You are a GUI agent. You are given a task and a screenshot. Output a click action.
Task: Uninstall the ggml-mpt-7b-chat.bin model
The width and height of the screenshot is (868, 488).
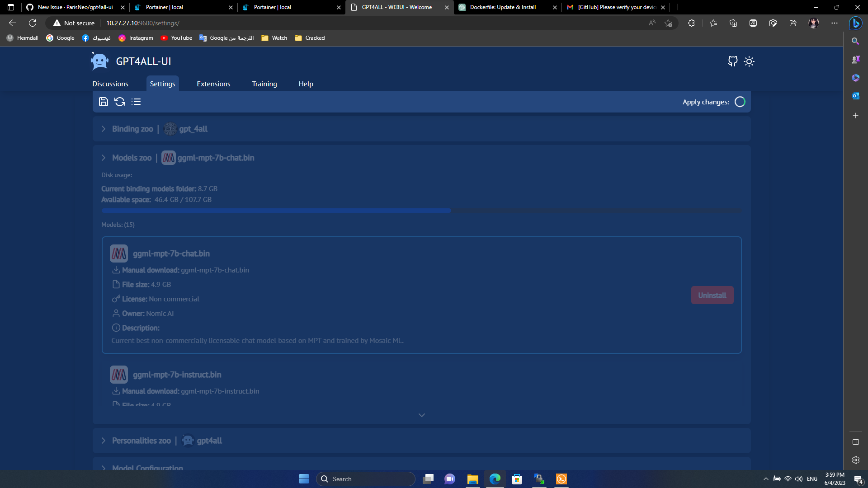[712, 295]
